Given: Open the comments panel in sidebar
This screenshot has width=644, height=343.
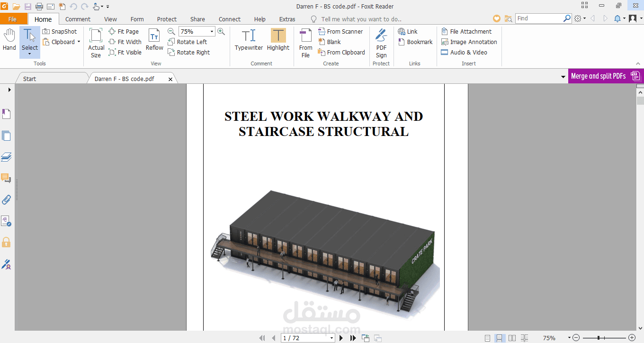Looking at the screenshot, I should pos(6,178).
